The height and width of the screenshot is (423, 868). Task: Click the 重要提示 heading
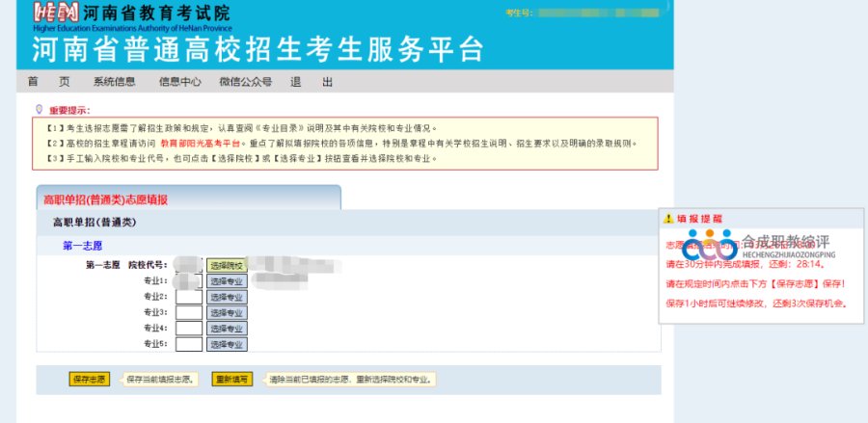coord(69,110)
